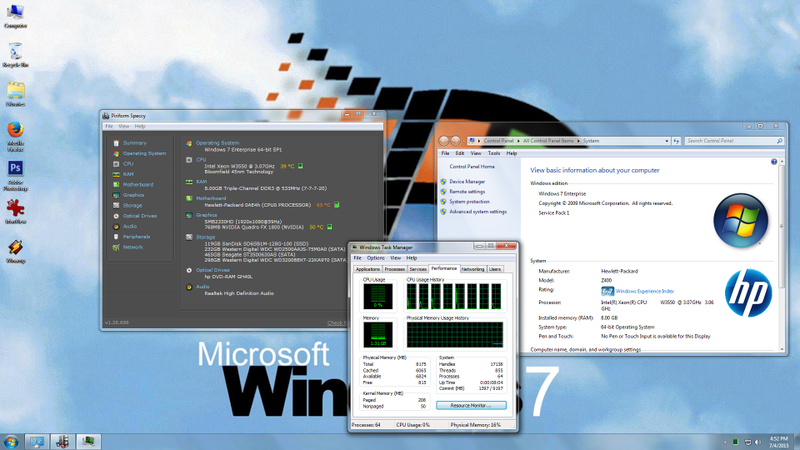800x450 pixels.
Task: Launch Mozilla Firefox from the desktop
Action: tap(15, 136)
